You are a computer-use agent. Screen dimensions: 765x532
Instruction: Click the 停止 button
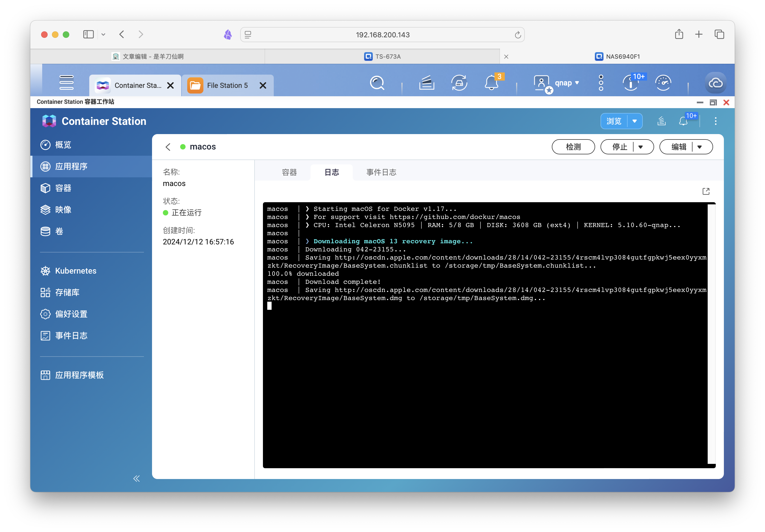click(619, 147)
